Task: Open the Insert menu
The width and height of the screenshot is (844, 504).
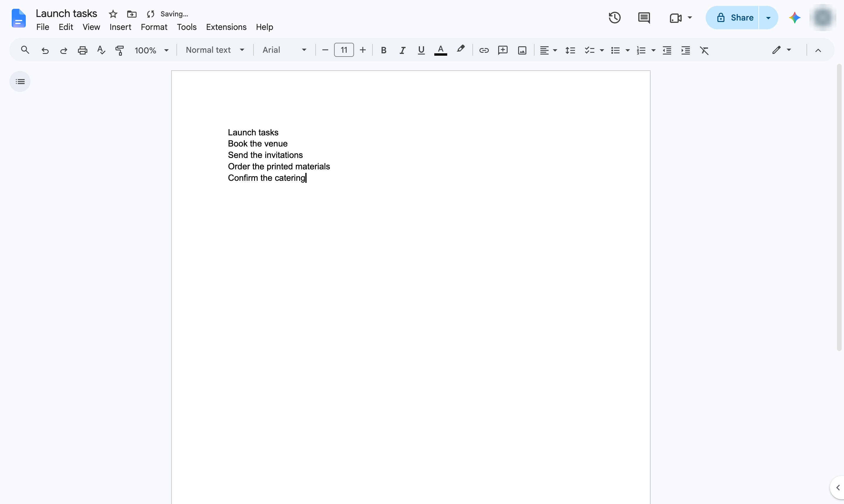Action: pyautogui.click(x=120, y=27)
